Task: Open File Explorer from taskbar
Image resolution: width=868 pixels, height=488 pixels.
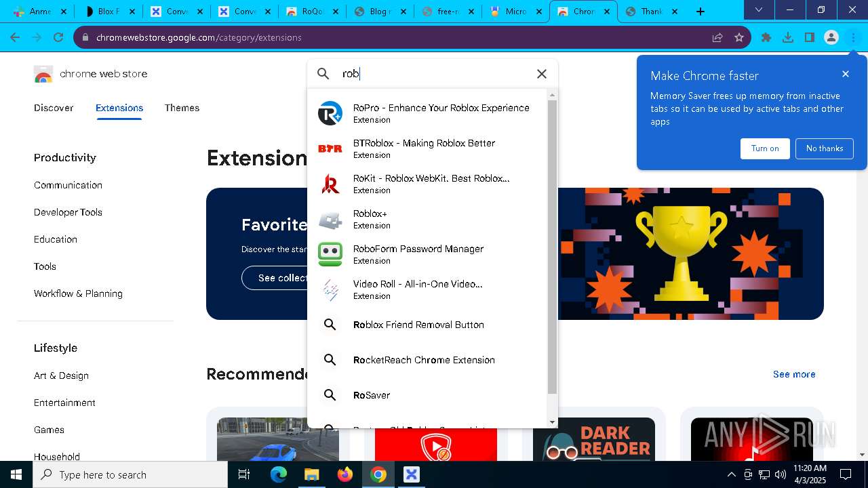Action: [x=311, y=474]
